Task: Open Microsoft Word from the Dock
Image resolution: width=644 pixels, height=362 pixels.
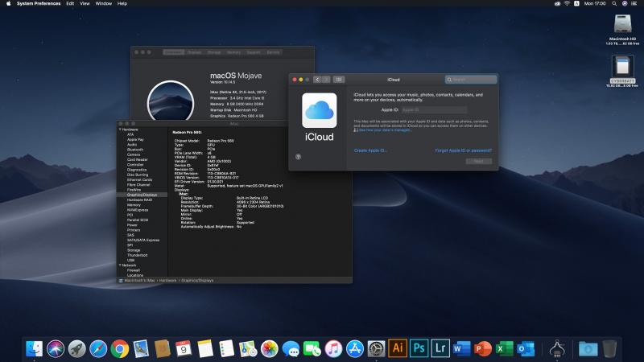Action: 461,349
